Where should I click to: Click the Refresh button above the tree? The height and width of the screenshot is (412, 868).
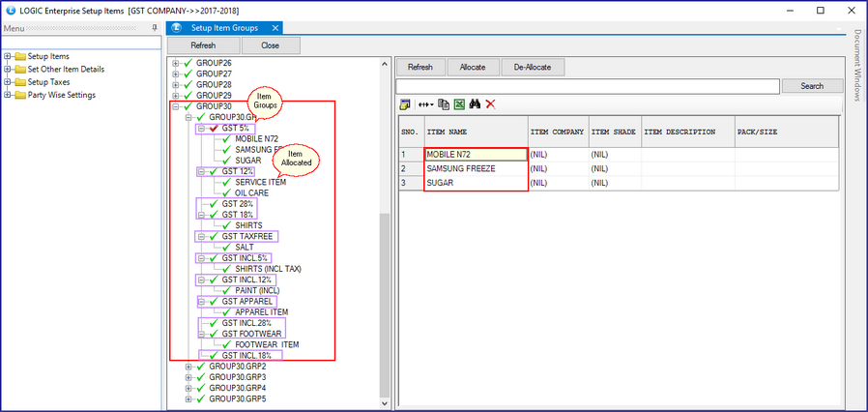[203, 45]
